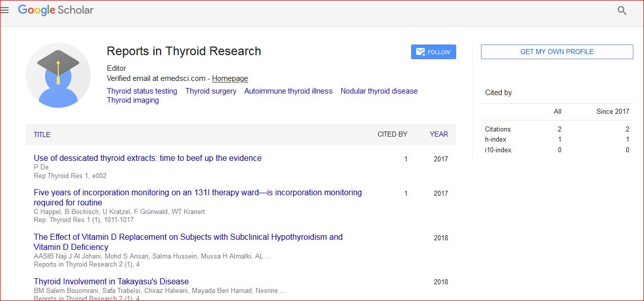Screen dimensions: 644x301
Task: Click the Google Scholar logo
Action: tap(56, 10)
